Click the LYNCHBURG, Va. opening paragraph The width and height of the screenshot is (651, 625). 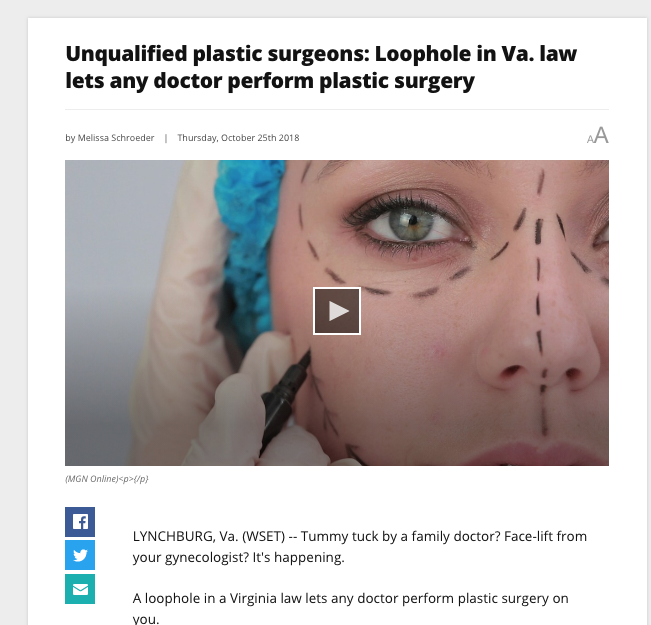[x=360, y=547]
